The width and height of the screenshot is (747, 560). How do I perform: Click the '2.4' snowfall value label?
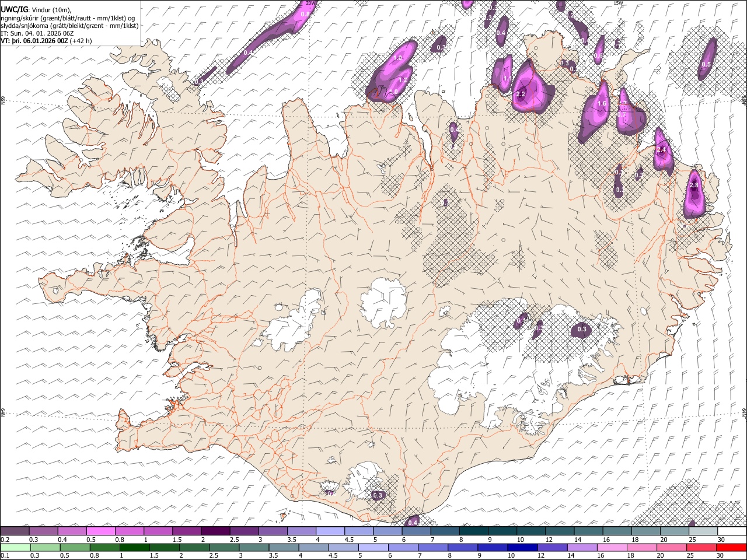point(661,150)
